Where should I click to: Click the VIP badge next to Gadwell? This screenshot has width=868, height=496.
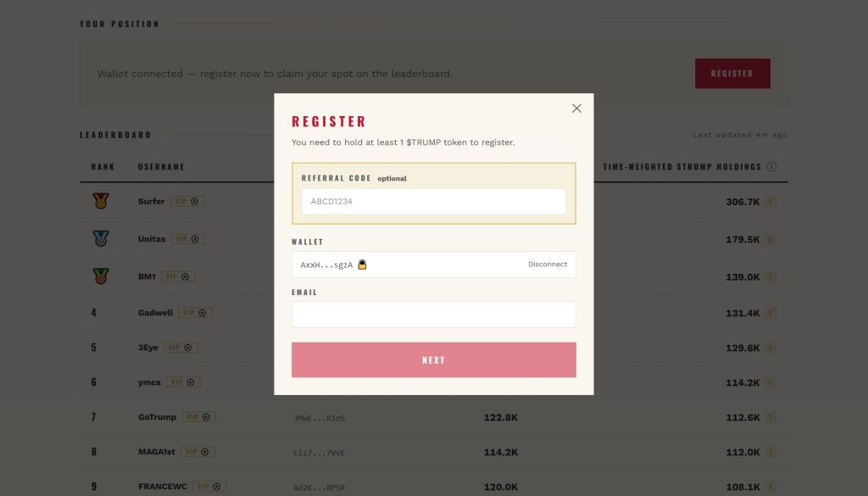196,313
